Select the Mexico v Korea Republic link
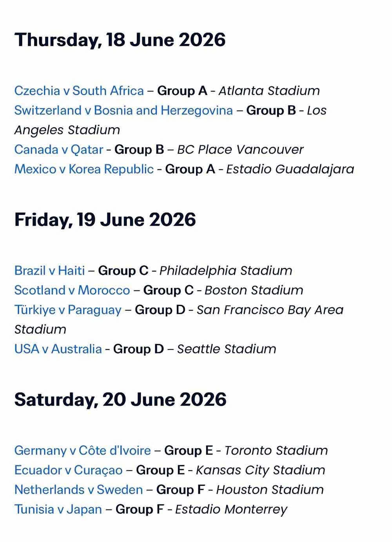The image size is (392, 542). (x=84, y=169)
